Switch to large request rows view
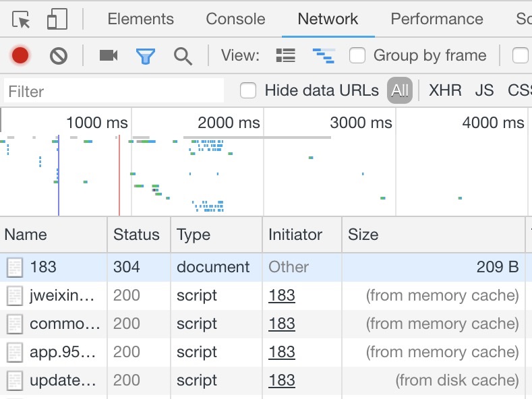The height and width of the screenshot is (399, 532). pyautogui.click(x=286, y=55)
